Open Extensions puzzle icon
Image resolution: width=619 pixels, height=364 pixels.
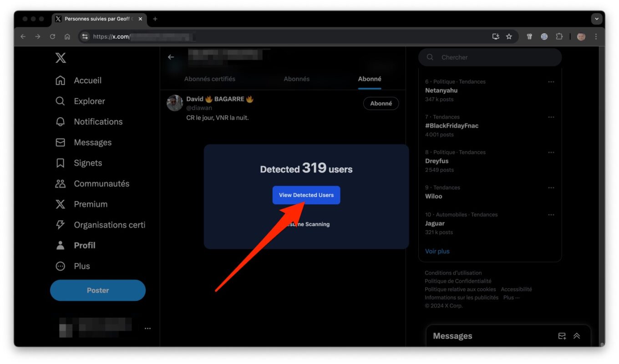[x=559, y=37]
